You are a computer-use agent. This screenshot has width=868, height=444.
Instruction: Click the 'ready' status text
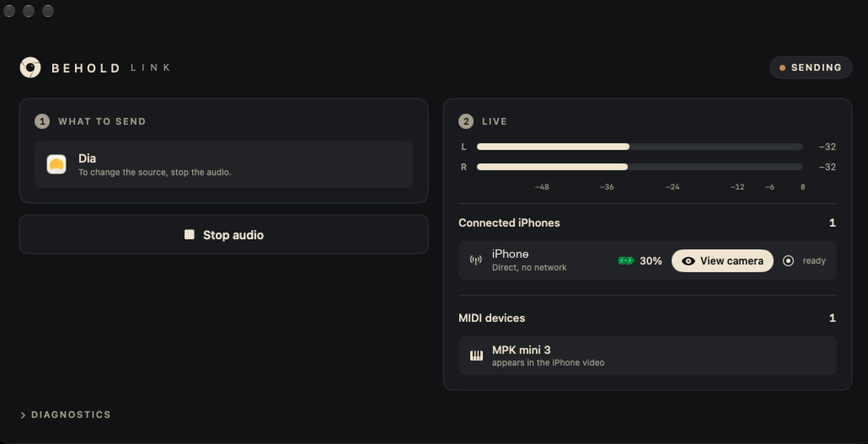(814, 261)
